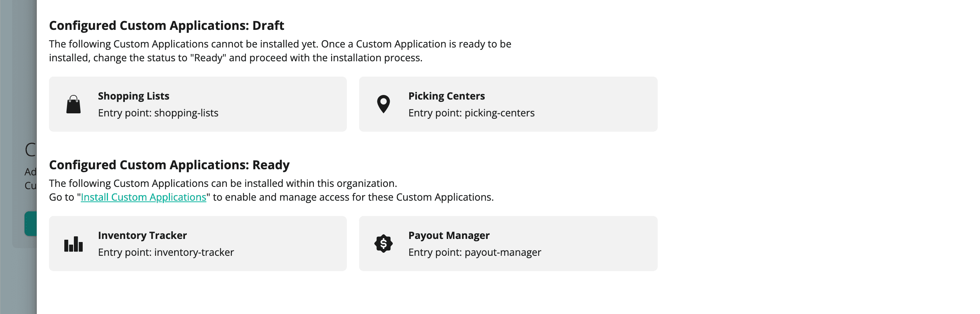Open the Install Custom Applications link
Viewport: 980px width, 314px height.
point(144,197)
